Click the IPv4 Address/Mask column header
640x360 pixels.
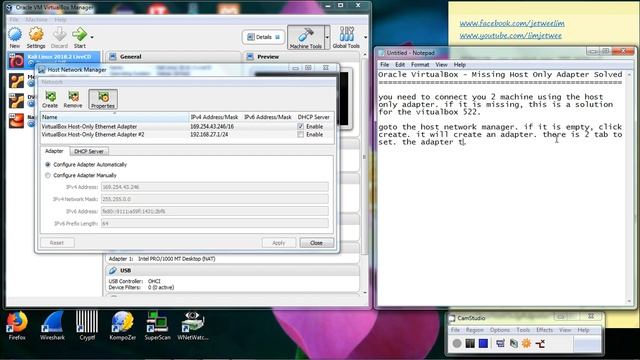214,117
